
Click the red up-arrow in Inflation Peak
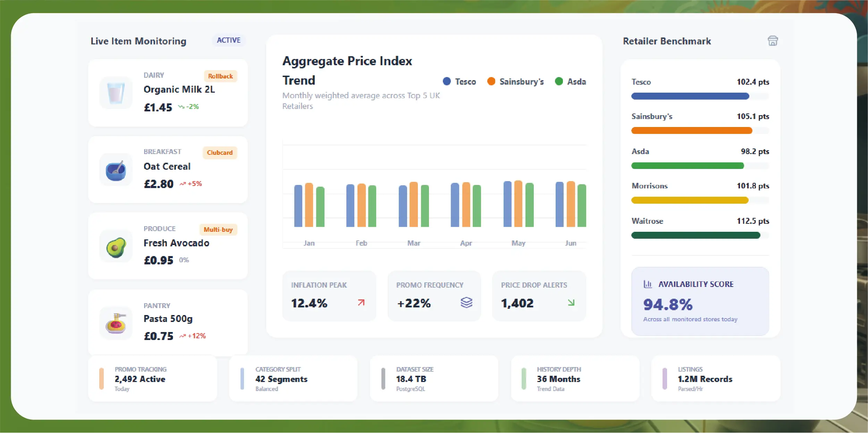click(x=361, y=303)
